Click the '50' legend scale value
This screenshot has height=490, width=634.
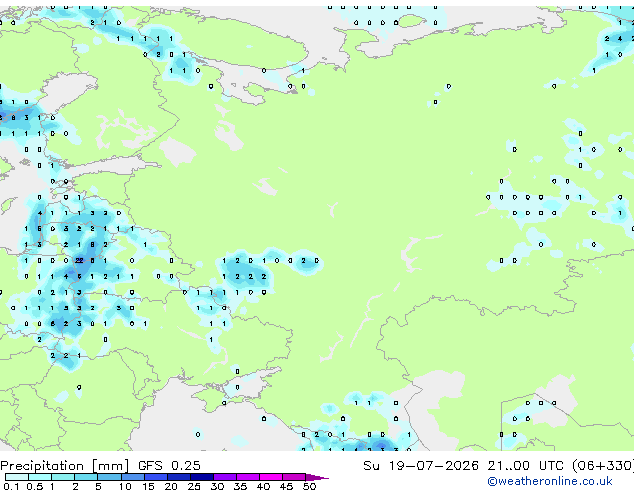(309, 486)
